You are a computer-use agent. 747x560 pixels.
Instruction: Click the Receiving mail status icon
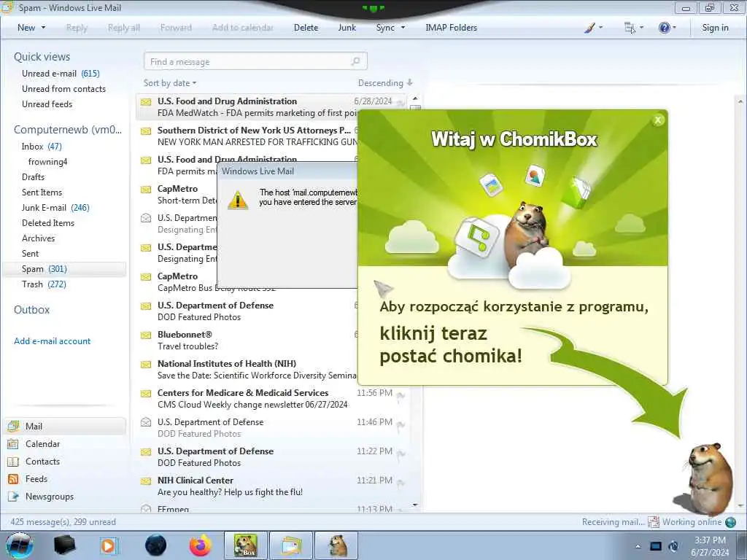[653, 522]
